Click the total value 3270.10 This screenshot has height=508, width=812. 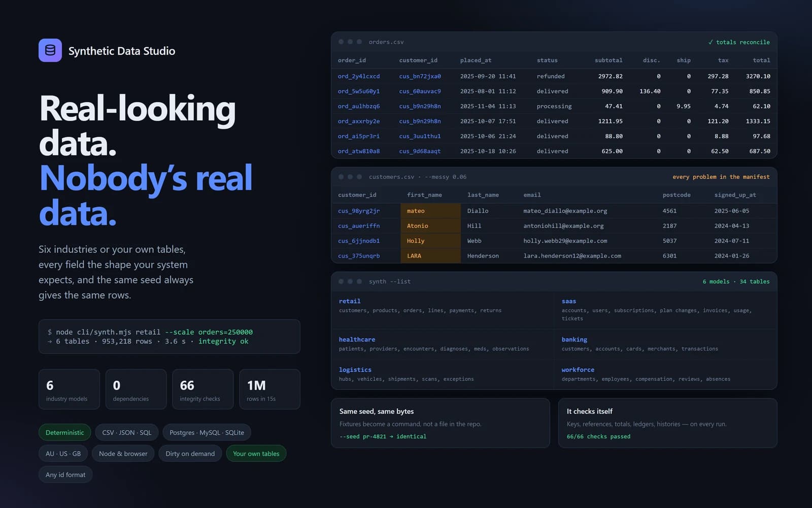(758, 76)
